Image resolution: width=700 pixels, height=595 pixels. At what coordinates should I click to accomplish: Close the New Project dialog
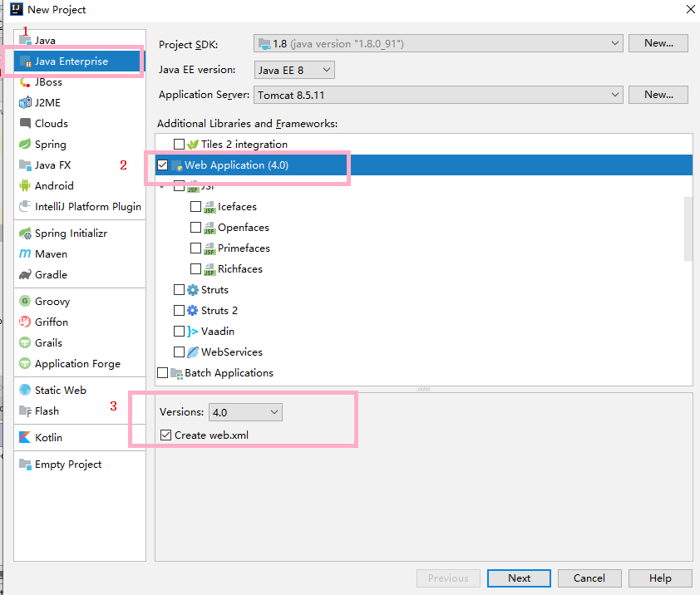click(x=690, y=9)
